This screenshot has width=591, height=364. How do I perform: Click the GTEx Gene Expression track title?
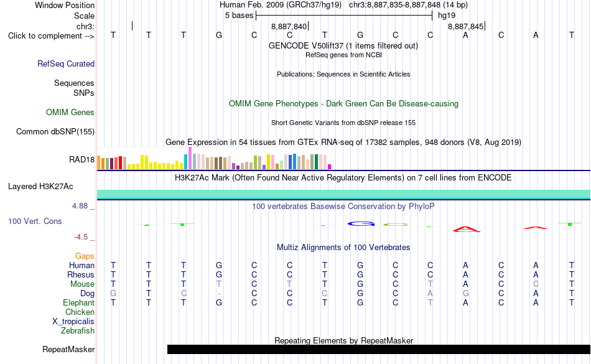click(343, 142)
